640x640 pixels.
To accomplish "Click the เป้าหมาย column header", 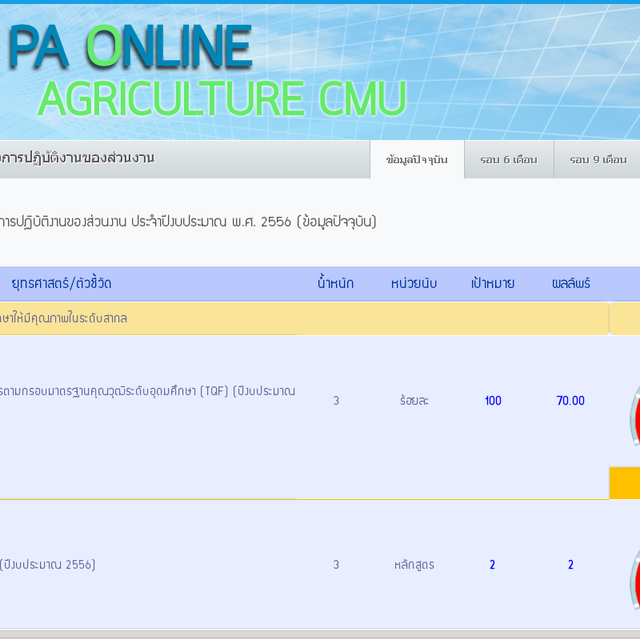I will point(493,283).
